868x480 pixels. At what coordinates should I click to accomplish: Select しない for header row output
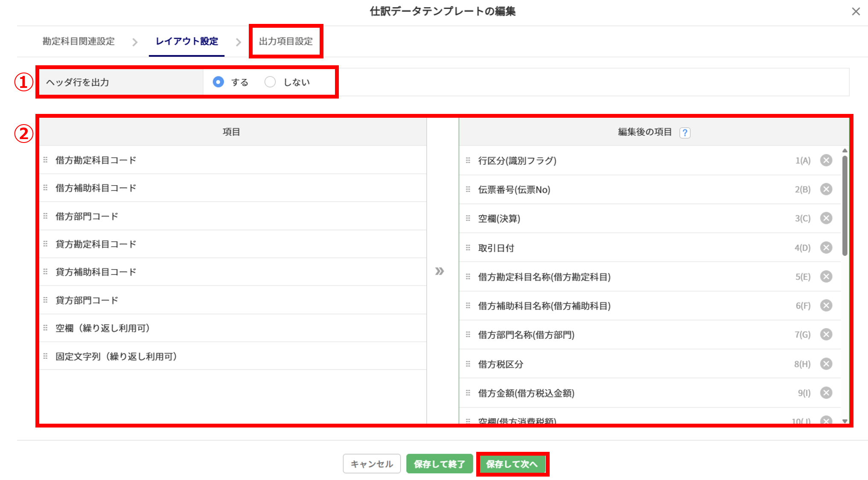click(270, 82)
